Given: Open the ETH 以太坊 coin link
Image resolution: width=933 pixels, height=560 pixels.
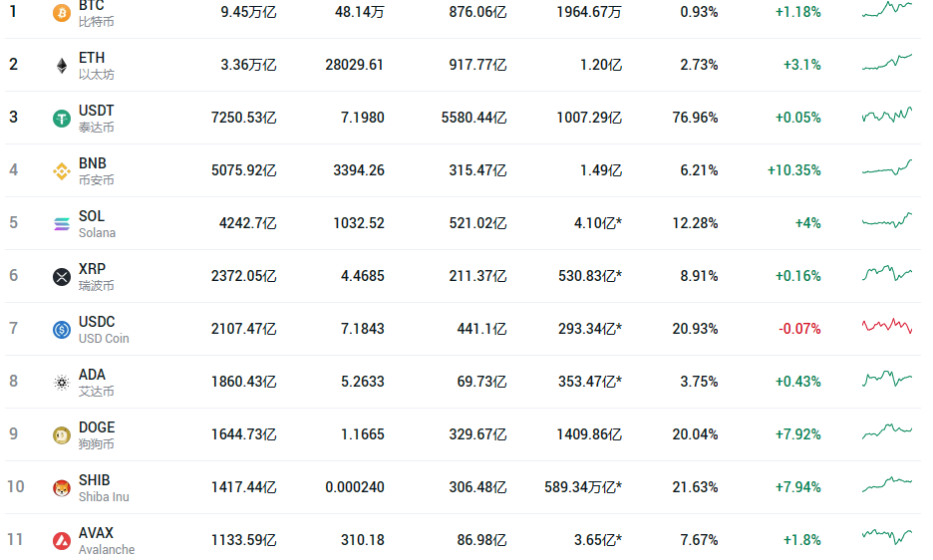Looking at the screenshot, I should tap(97, 66).
